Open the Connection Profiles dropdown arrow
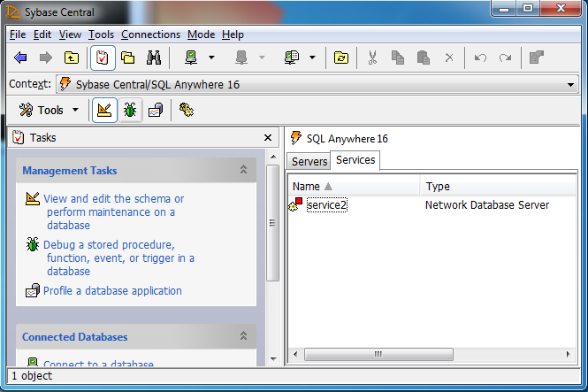 coord(312,58)
